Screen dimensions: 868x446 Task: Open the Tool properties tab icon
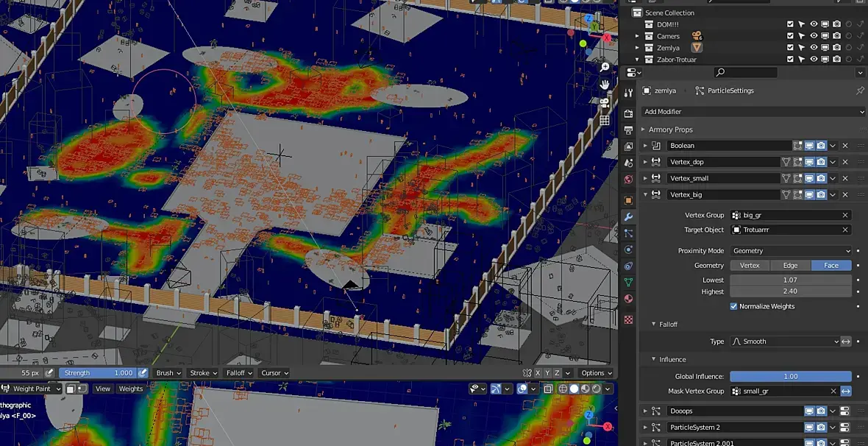[628, 93]
